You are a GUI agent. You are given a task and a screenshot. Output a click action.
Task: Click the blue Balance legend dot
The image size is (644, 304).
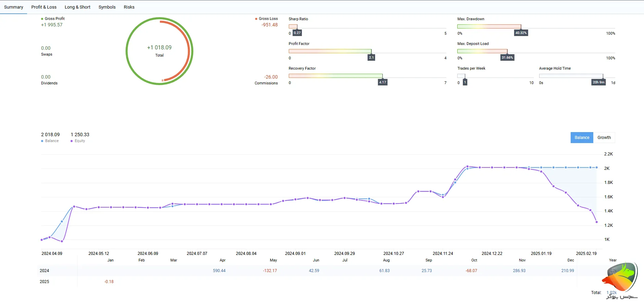[42, 141]
